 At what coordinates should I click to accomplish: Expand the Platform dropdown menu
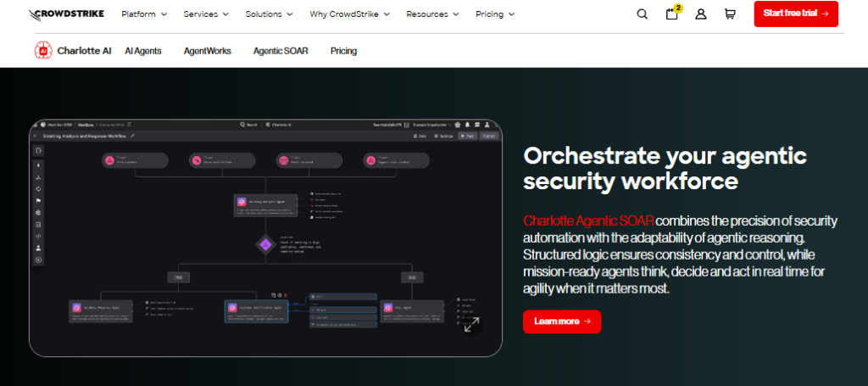pos(144,14)
